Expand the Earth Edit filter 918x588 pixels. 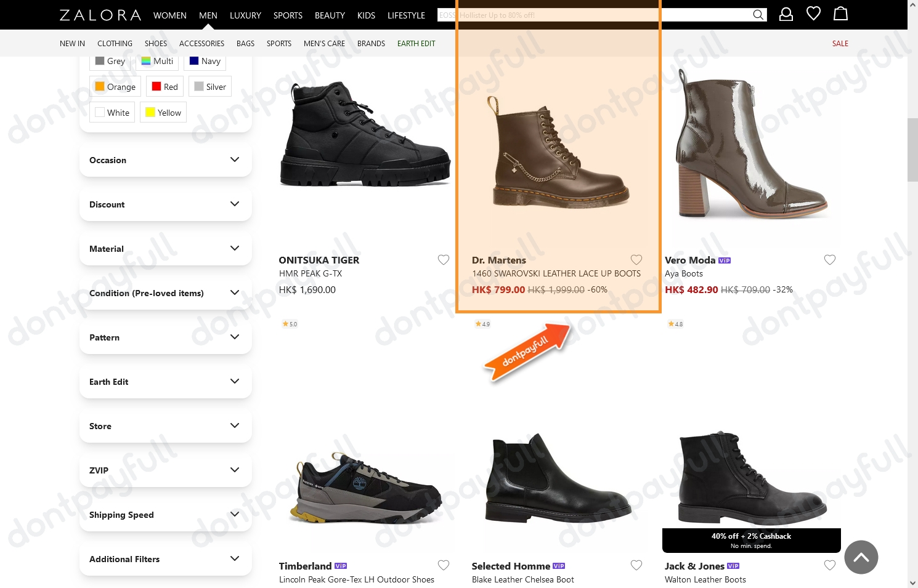tap(165, 382)
